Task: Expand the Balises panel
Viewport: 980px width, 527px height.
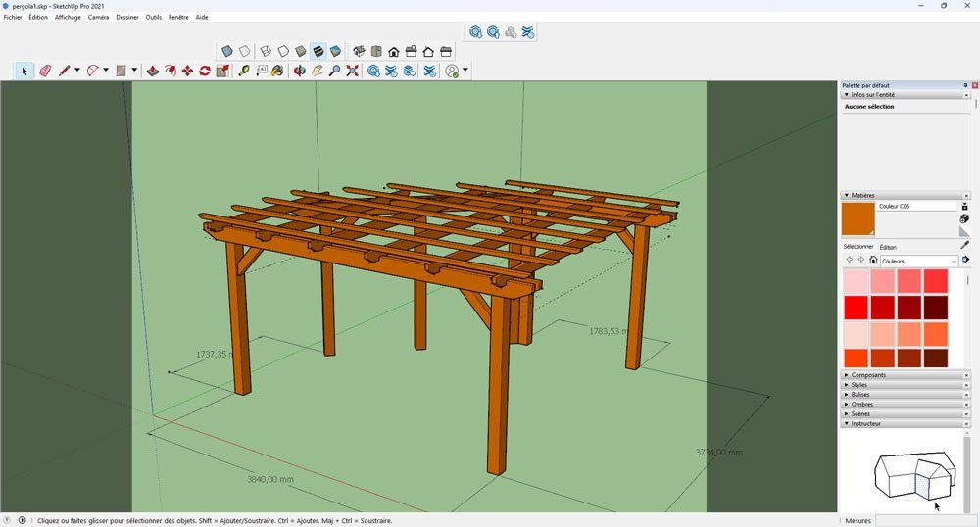Action: (847, 395)
